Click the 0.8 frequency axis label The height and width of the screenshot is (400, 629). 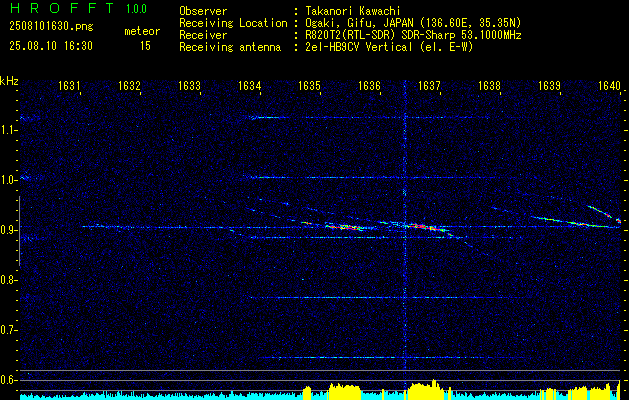8,280
